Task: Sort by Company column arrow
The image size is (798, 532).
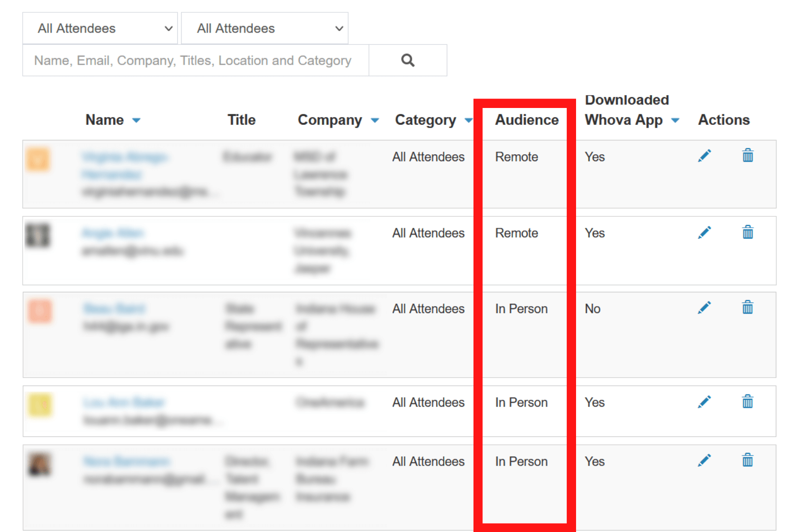Action: tap(375, 120)
